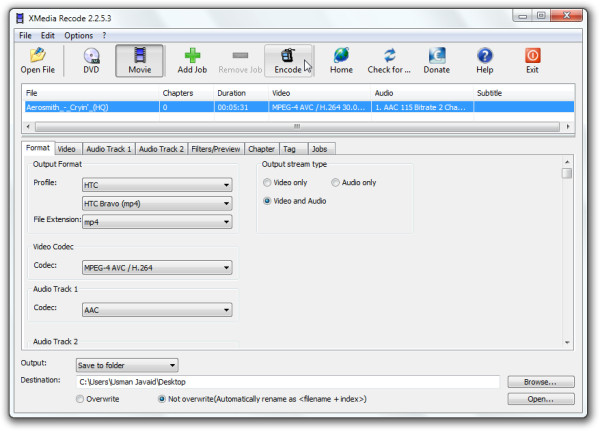Switch to the Video tab

click(x=67, y=149)
